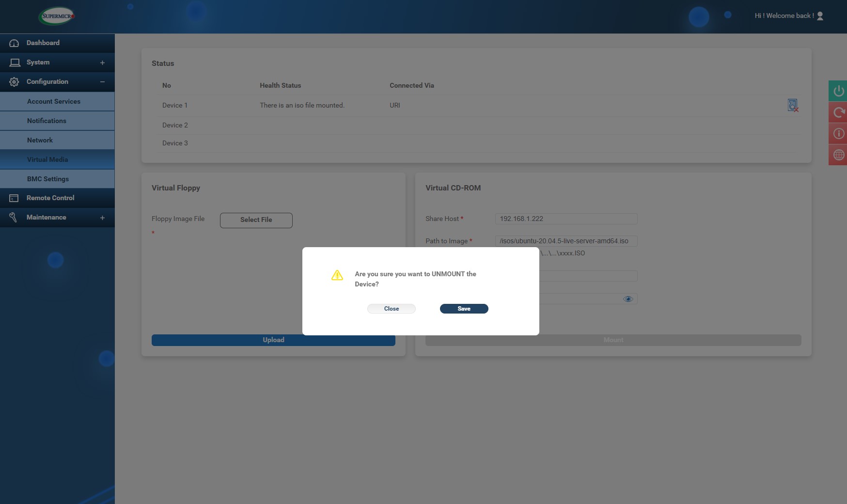Collapse the Configuration menu section

(x=102, y=82)
